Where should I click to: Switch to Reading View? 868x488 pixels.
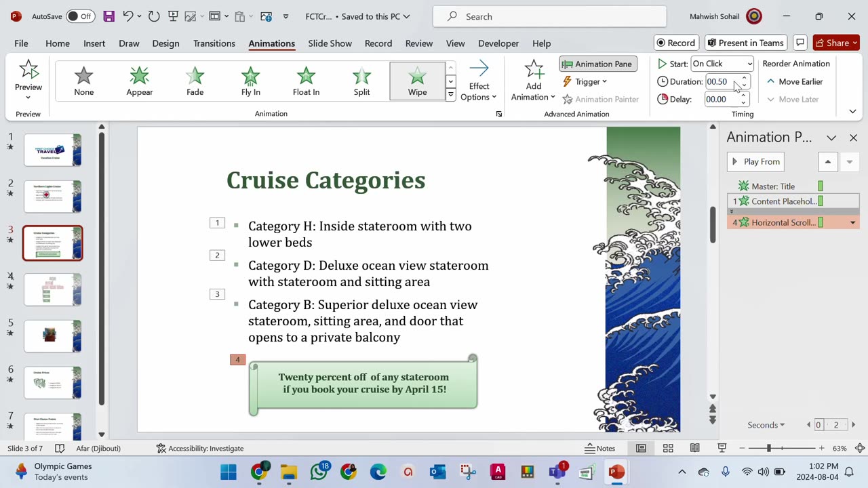pyautogui.click(x=695, y=448)
